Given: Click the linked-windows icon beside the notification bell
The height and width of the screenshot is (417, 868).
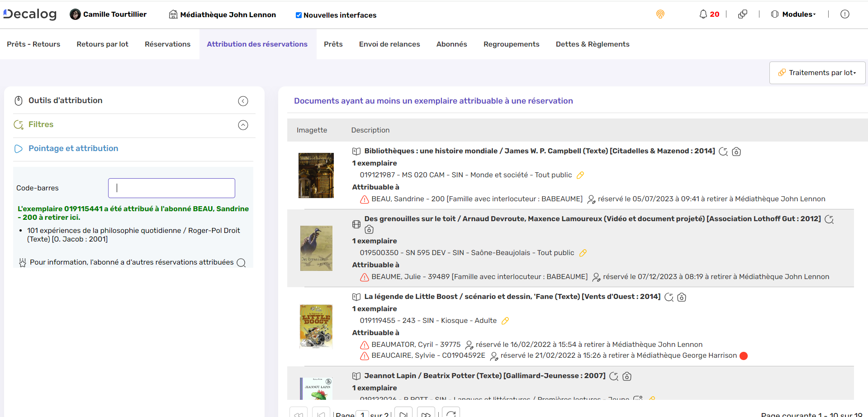Looking at the screenshot, I should [x=742, y=14].
